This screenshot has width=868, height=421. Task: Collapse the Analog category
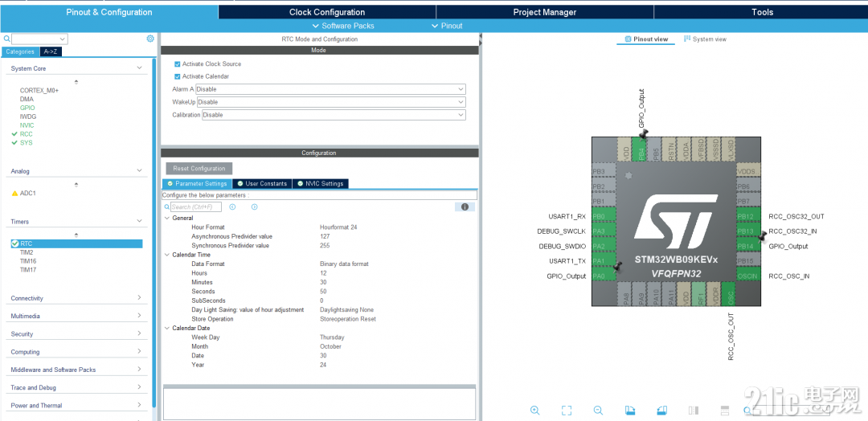pyautogui.click(x=140, y=171)
